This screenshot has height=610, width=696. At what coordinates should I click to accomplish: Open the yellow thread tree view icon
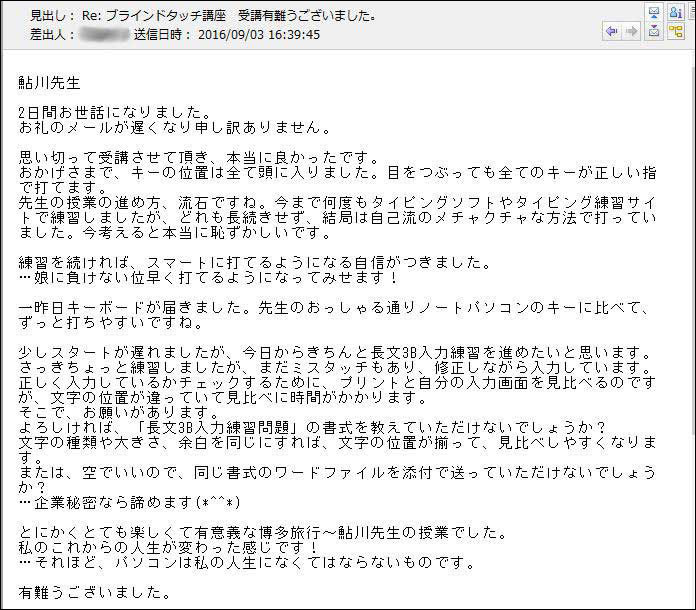(x=676, y=32)
